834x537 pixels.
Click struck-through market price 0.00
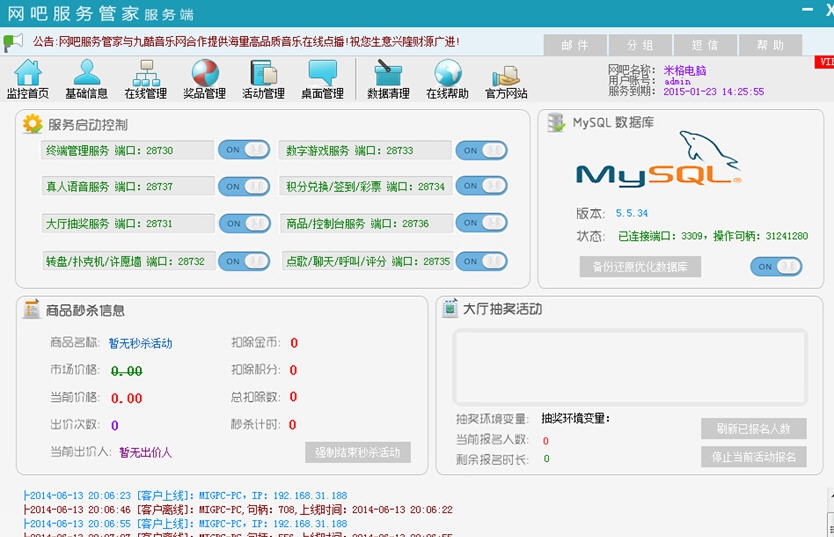[127, 371]
